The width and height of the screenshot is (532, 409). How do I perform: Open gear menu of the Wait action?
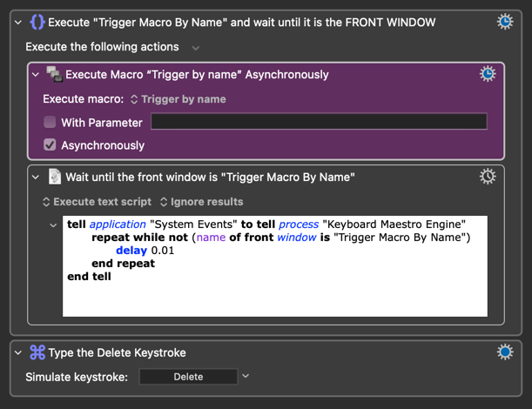(x=488, y=178)
